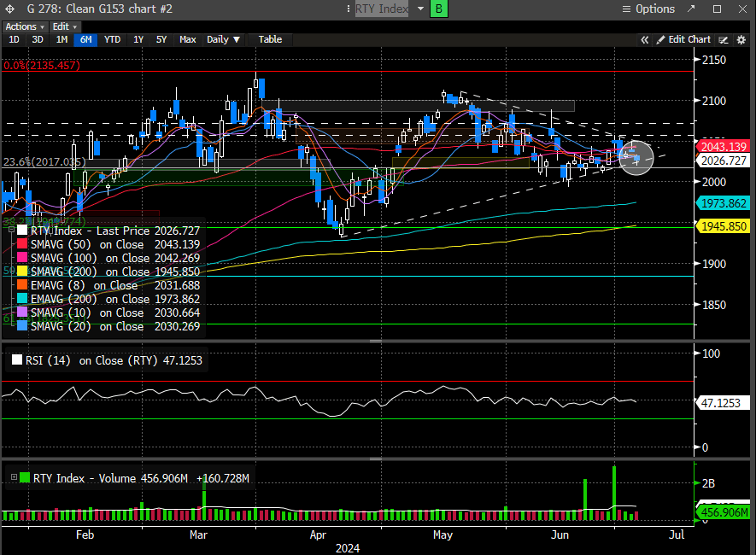Image resolution: width=756 pixels, height=555 pixels.
Task: Select the 5Y range tab
Action: [x=161, y=39]
